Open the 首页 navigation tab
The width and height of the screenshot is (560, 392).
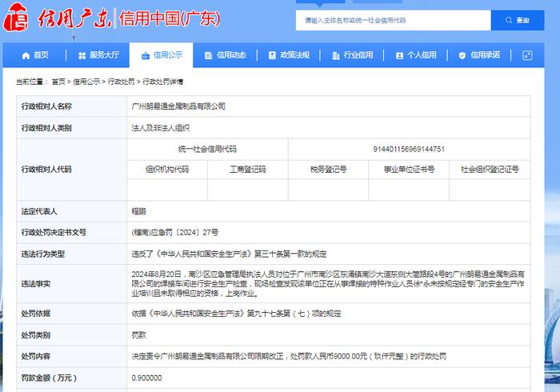pyautogui.click(x=34, y=55)
